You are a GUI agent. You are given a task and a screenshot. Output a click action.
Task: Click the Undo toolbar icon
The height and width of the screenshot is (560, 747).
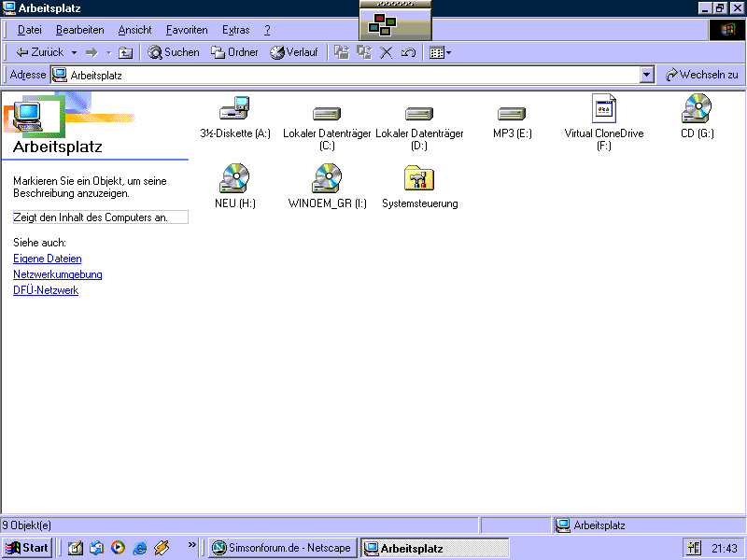[408, 52]
